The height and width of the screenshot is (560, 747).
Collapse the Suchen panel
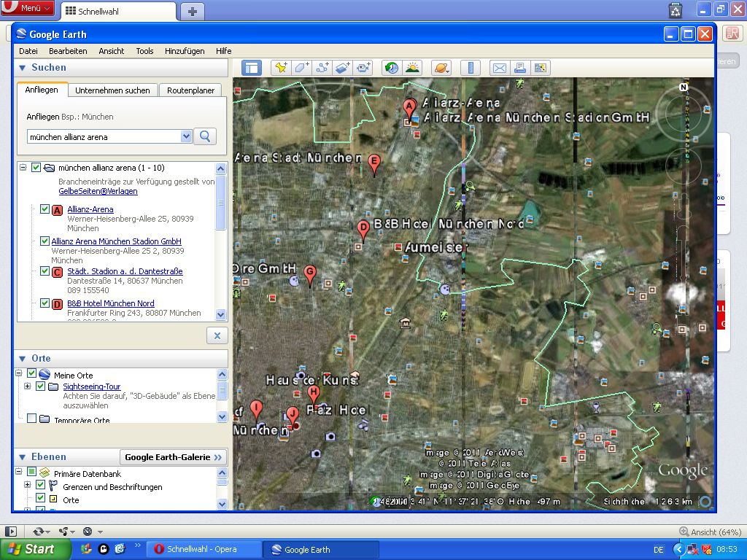(x=22, y=68)
